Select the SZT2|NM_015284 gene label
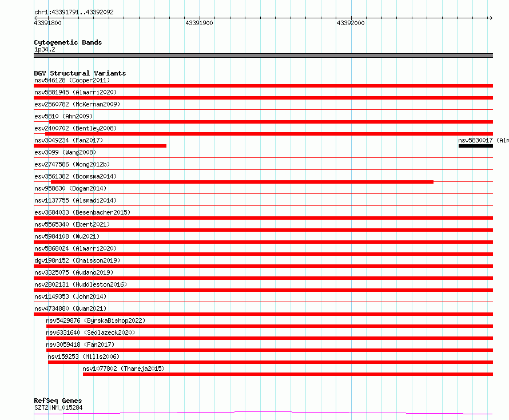This screenshot has height=420, width=509. (x=58, y=407)
